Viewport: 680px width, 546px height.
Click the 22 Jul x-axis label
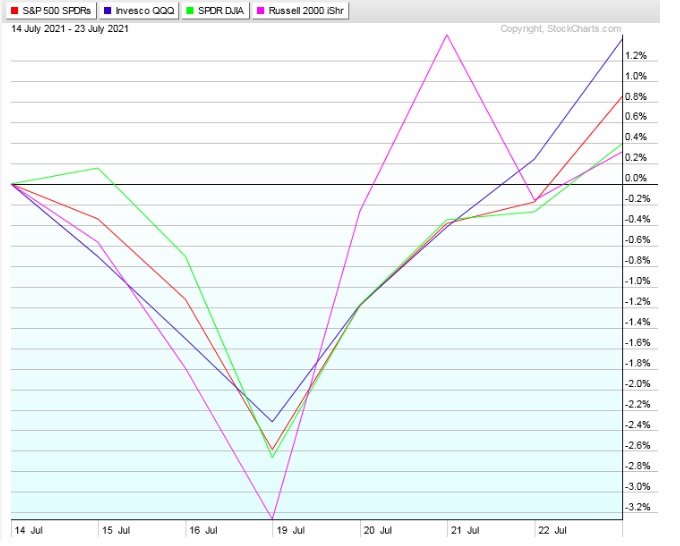click(x=552, y=530)
